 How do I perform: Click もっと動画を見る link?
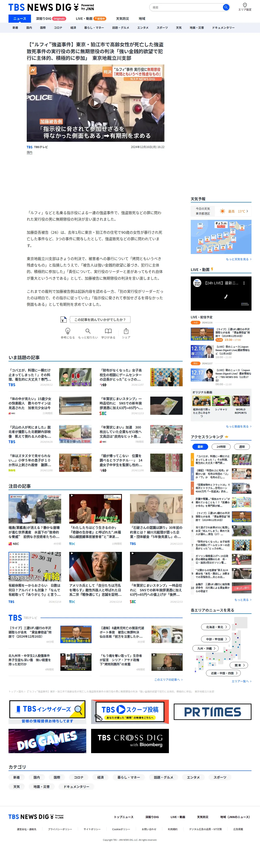coord(238,427)
